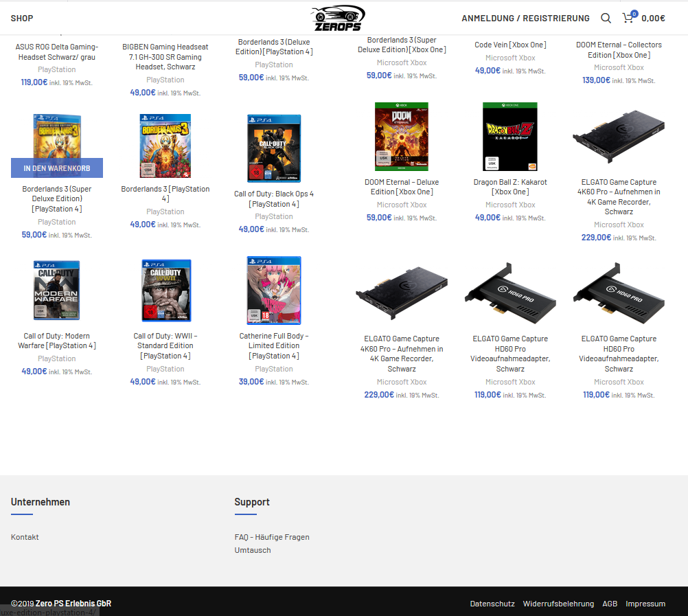Screen dimensions: 688x616
Task: Click the Borderlands 3 standard PS4 cover image
Action: 165,146
